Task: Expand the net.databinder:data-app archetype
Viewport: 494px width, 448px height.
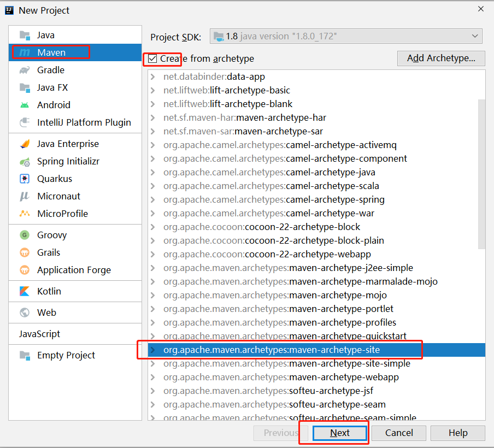Action: point(153,76)
